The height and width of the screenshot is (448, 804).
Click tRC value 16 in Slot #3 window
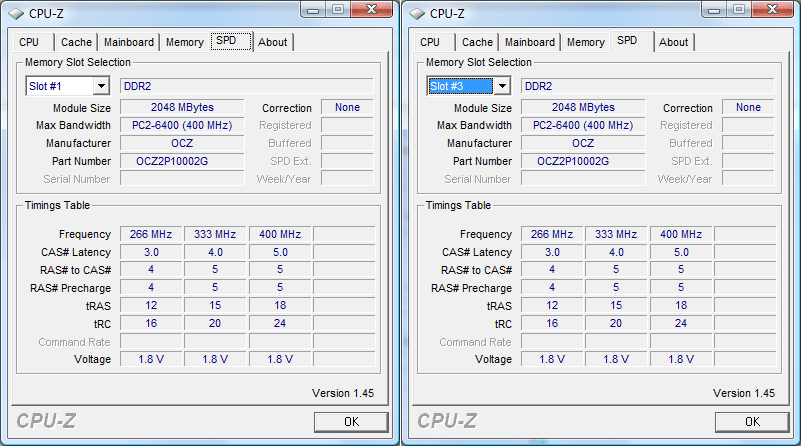click(552, 323)
